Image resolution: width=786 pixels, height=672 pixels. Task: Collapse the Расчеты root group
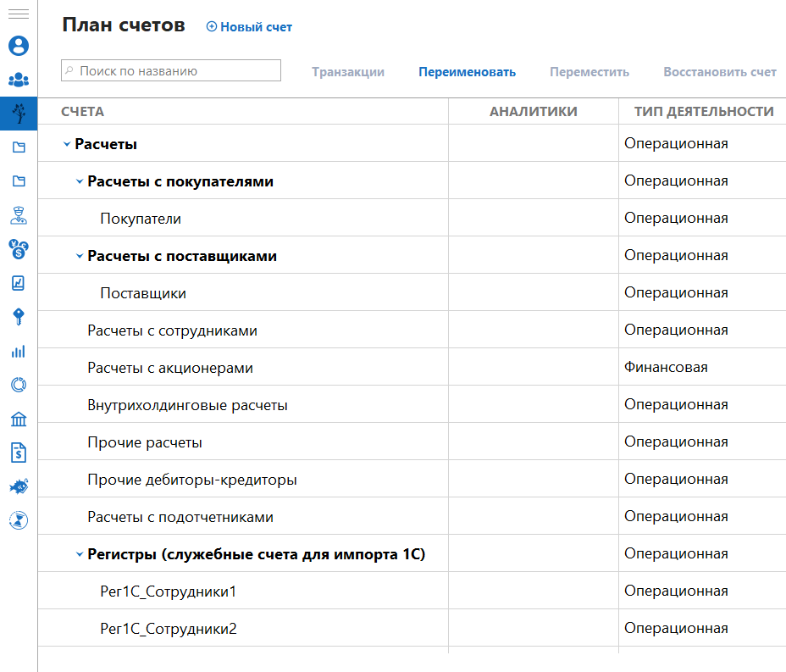(67, 144)
